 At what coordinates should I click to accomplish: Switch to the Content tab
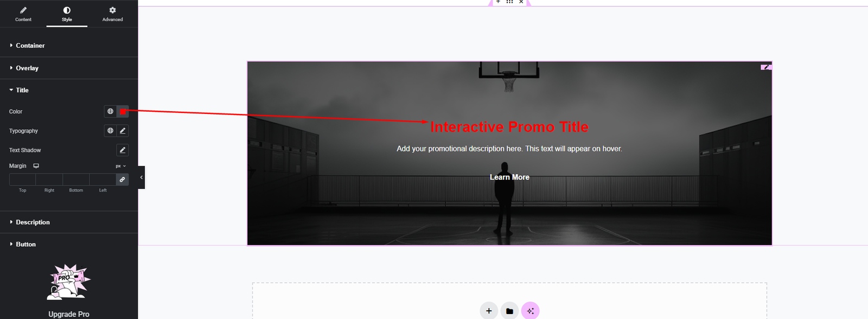(x=23, y=14)
